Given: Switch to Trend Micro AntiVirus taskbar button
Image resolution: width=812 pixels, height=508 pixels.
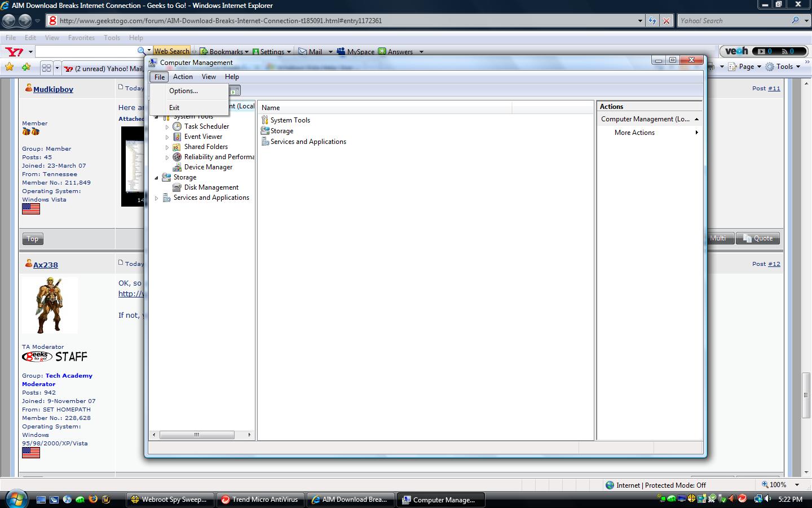Looking at the screenshot, I should pos(260,500).
